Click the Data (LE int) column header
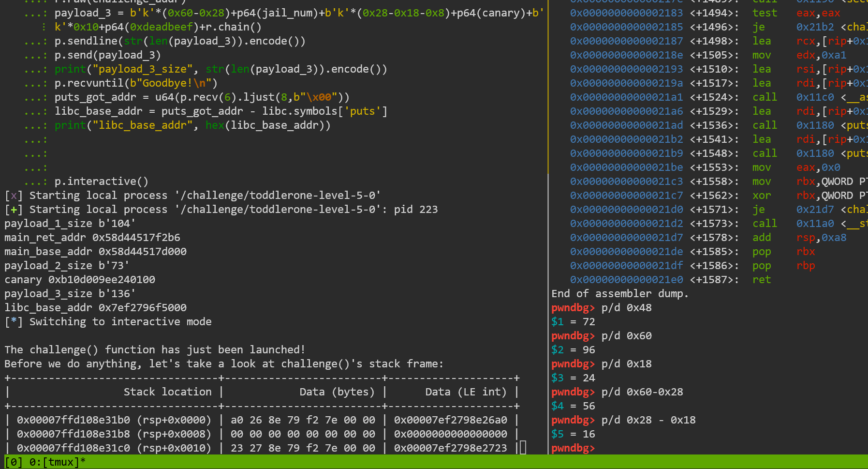The image size is (868, 469). [466, 392]
